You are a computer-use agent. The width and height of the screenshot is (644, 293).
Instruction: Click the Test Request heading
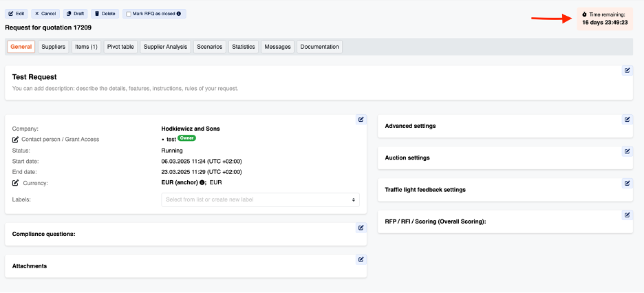coord(34,77)
